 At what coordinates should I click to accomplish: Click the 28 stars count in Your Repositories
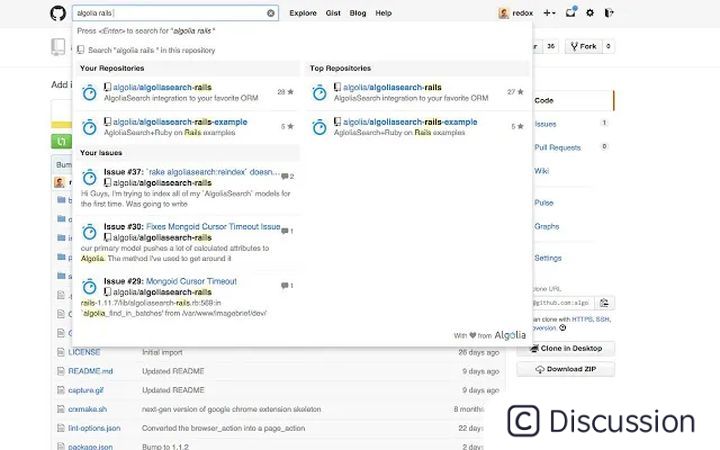(x=285, y=92)
